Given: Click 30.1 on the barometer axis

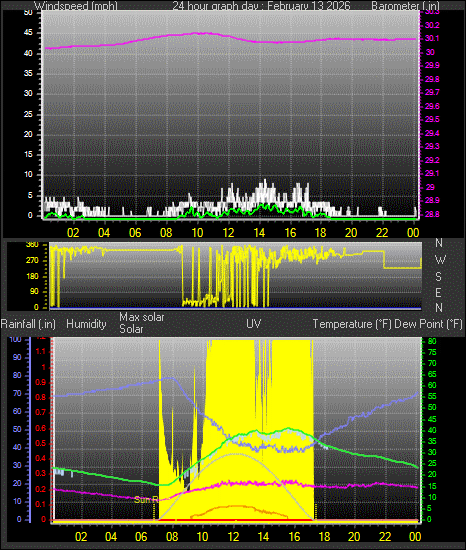Looking at the screenshot, I should (x=432, y=39).
